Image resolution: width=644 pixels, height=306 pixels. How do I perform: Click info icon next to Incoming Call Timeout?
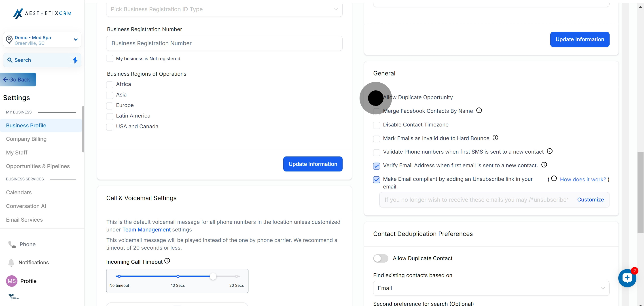(x=167, y=261)
